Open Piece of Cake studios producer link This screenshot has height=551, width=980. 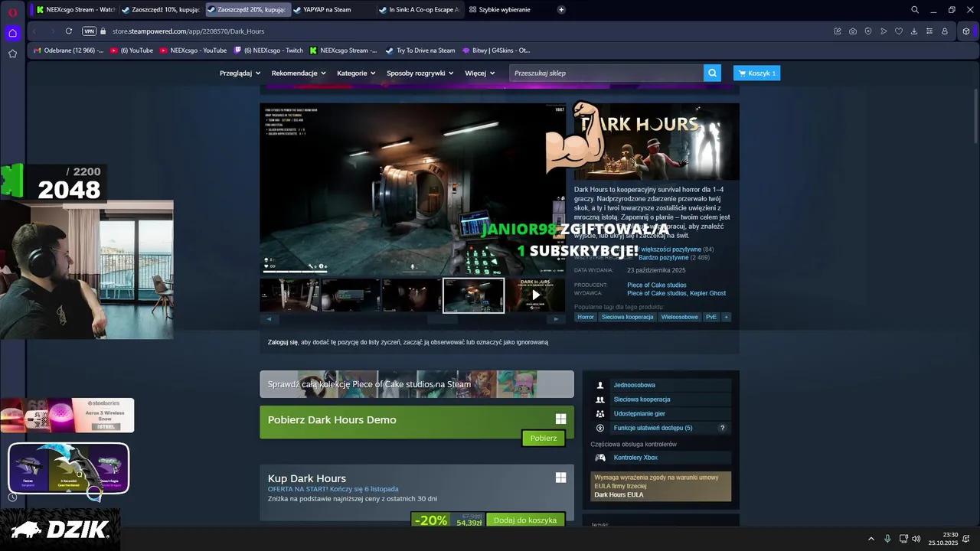(x=656, y=285)
